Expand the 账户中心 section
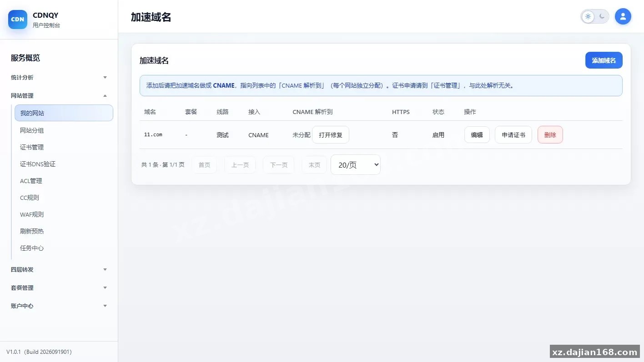 click(59, 306)
